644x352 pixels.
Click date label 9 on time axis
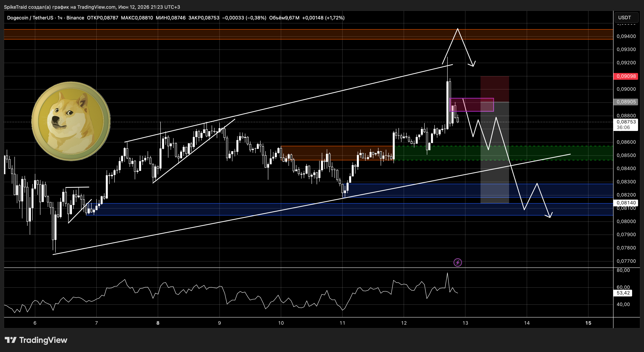(x=220, y=323)
